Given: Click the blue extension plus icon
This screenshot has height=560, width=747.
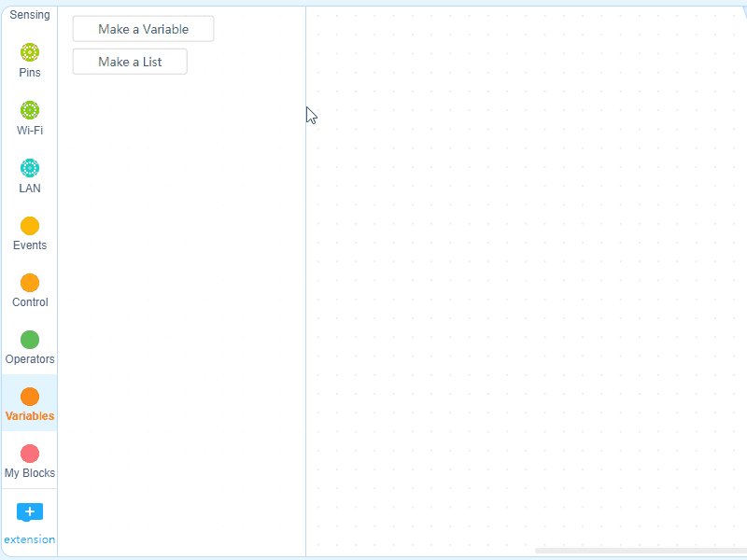Looking at the screenshot, I should pyautogui.click(x=29, y=511).
